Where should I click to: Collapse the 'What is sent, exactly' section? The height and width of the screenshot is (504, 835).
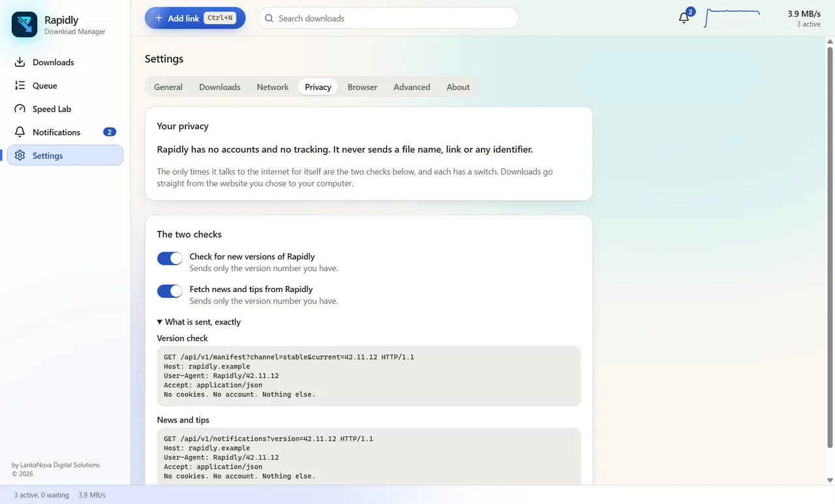coord(199,322)
